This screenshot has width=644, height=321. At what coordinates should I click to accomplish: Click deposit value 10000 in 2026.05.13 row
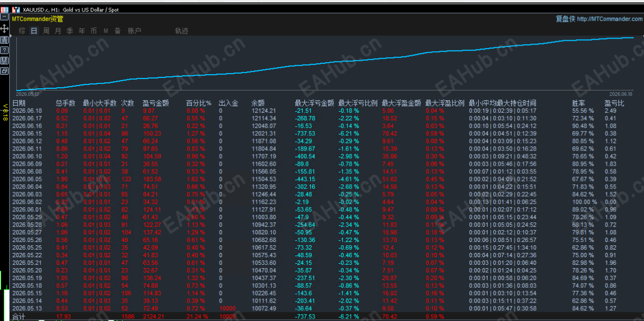(x=227, y=308)
